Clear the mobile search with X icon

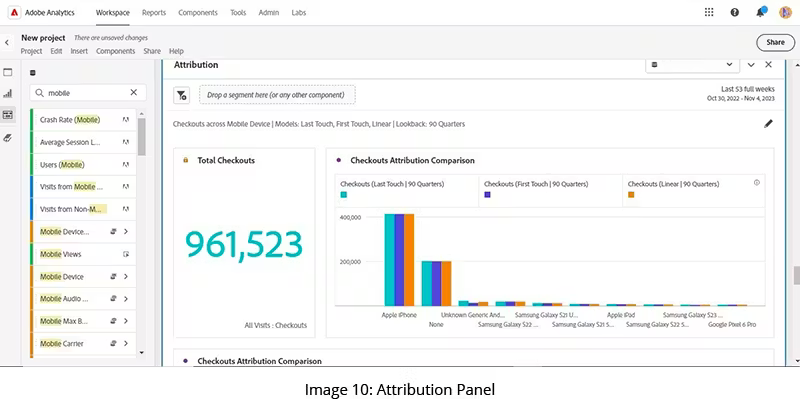tap(134, 92)
